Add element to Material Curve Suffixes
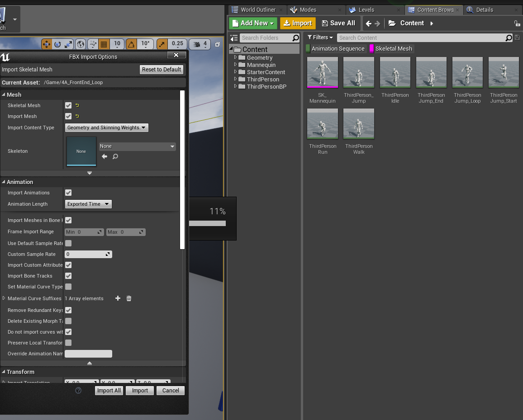 tap(118, 298)
